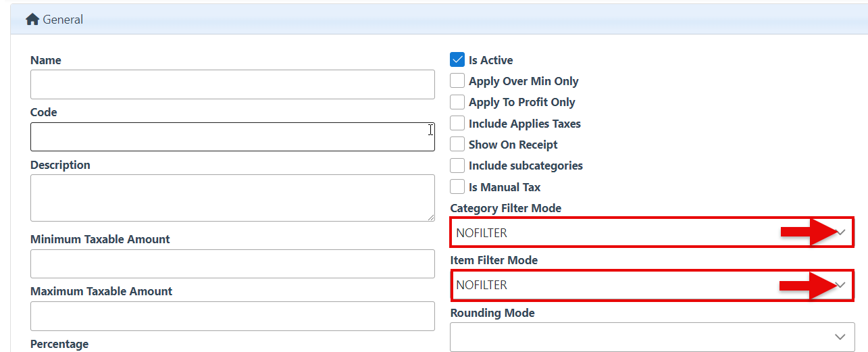The height and width of the screenshot is (352, 868).
Task: Uncheck the Is Active checkbox
Action: click(457, 60)
